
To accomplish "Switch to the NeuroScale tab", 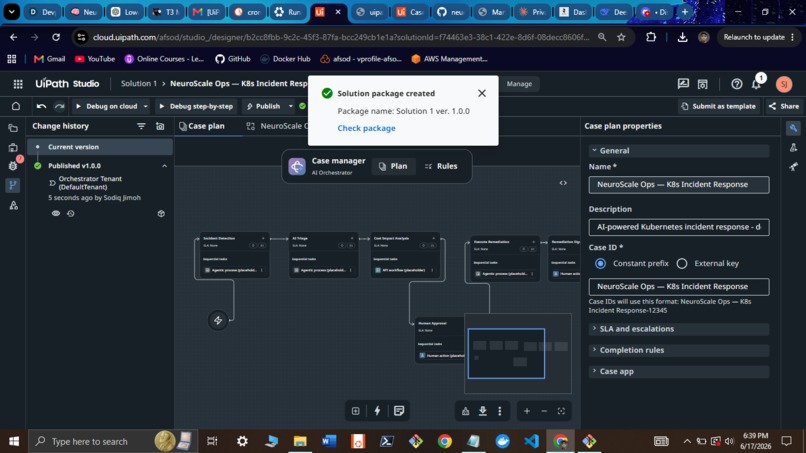I will pyautogui.click(x=279, y=126).
